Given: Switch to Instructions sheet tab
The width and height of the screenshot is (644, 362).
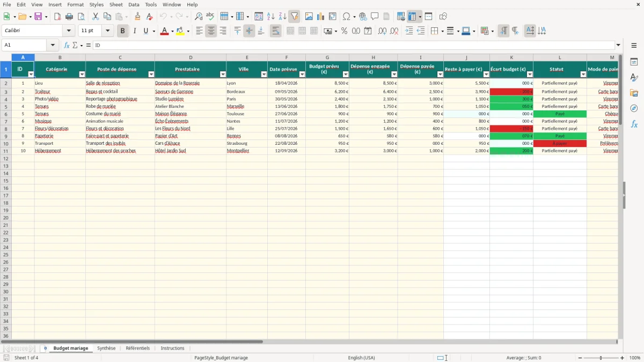Looking at the screenshot, I should pyautogui.click(x=172, y=349).
